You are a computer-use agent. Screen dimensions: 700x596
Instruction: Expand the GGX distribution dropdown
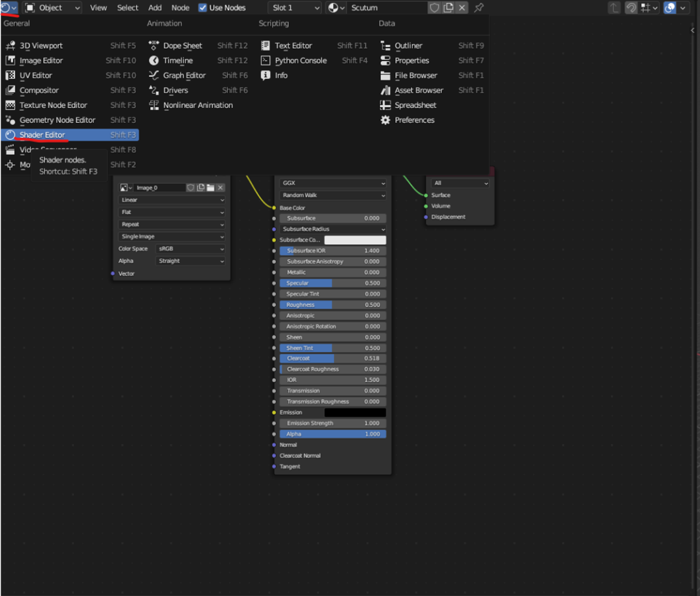(333, 183)
